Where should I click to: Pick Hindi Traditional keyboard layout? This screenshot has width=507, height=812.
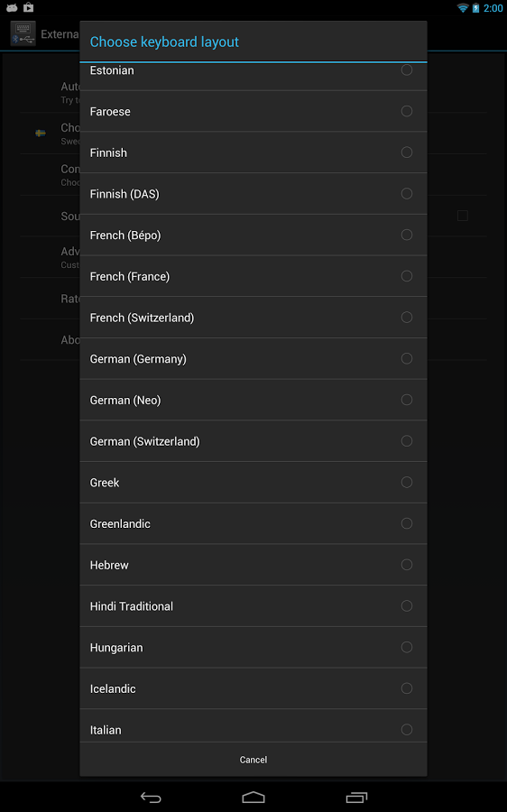pyautogui.click(x=253, y=606)
